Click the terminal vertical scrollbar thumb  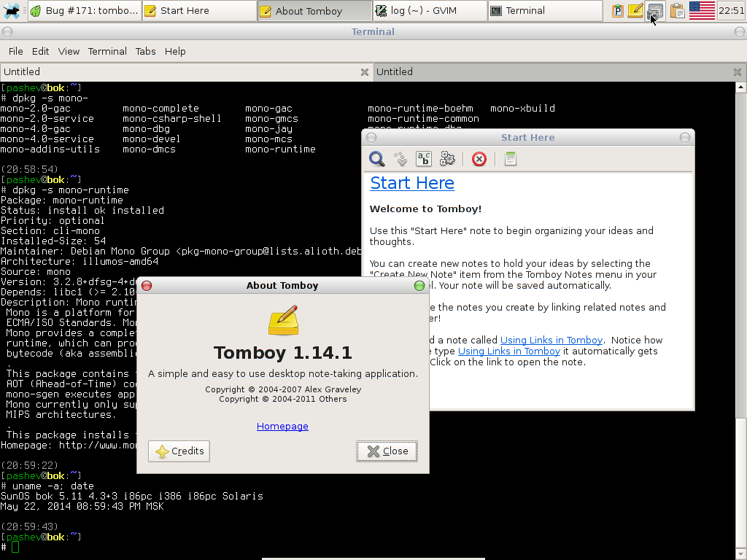741,481
